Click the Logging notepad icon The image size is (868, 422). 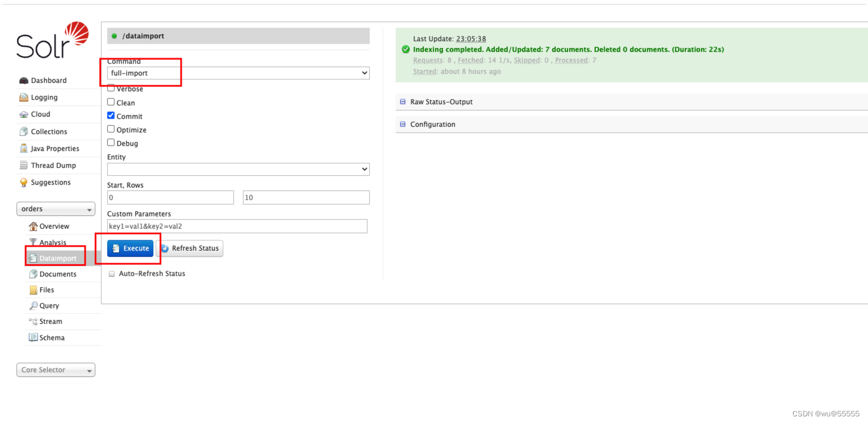(24, 97)
